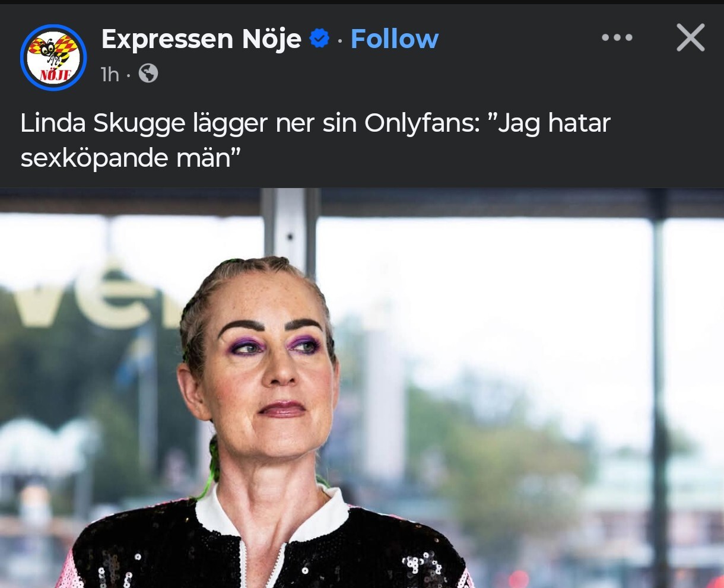Select the word Follow next to the badge

tap(395, 39)
